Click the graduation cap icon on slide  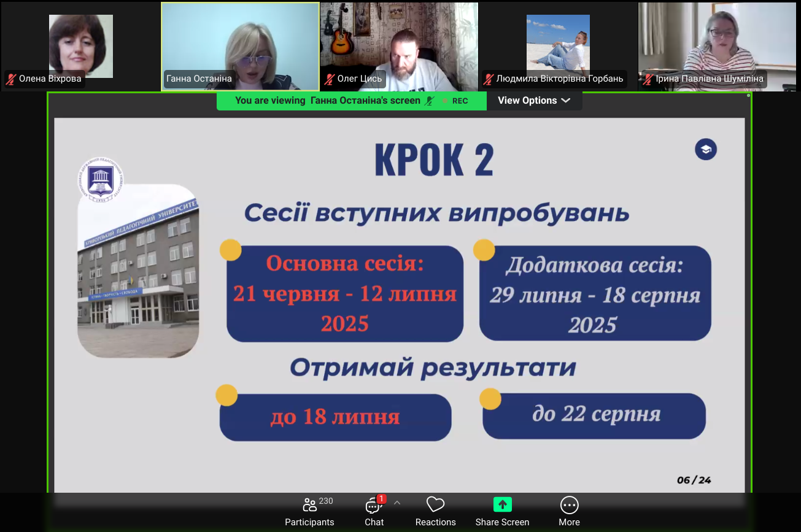click(x=706, y=150)
